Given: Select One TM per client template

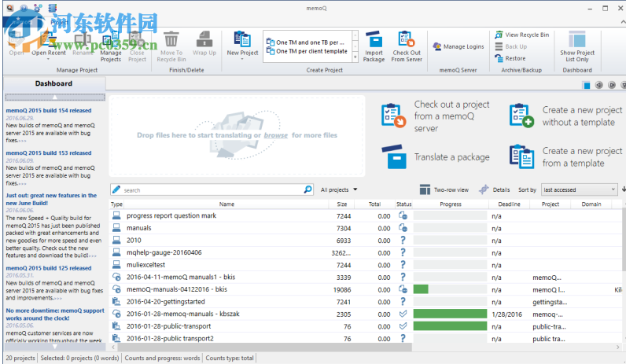Looking at the screenshot, I should click(x=307, y=51).
